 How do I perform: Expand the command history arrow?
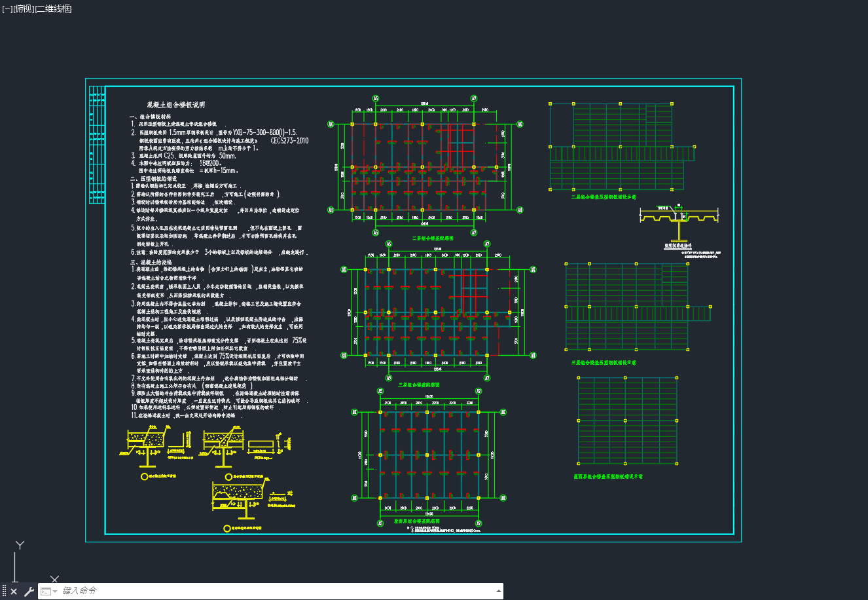499,591
